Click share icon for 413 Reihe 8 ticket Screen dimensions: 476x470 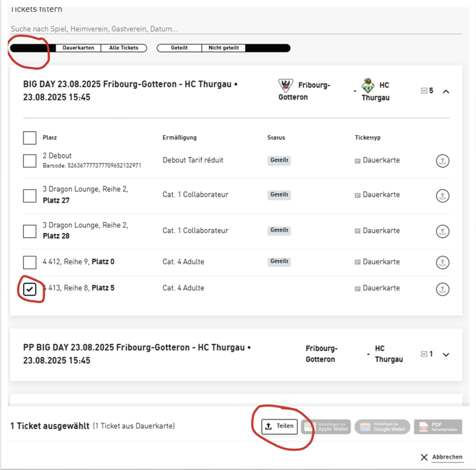pyautogui.click(x=442, y=289)
